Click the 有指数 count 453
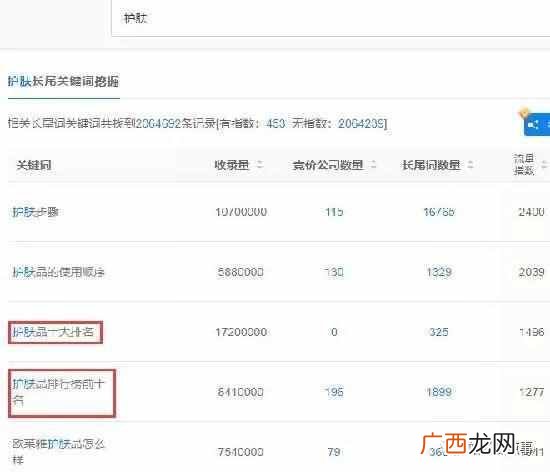 point(275,123)
